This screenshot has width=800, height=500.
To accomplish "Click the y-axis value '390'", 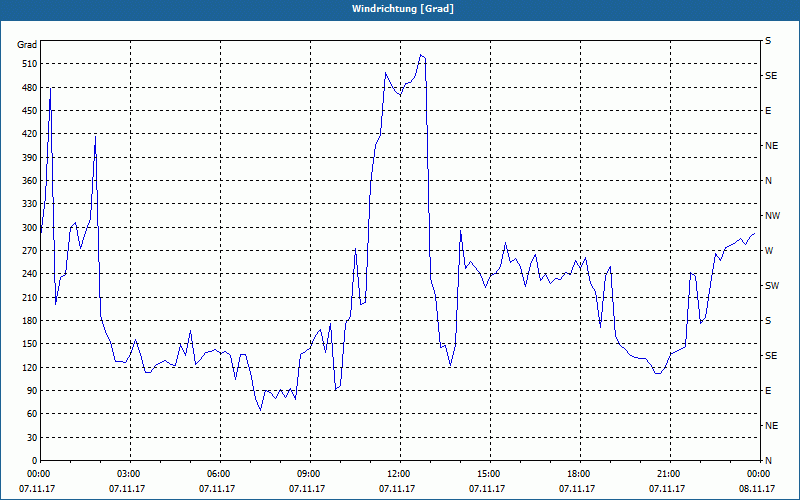I will point(30,158).
